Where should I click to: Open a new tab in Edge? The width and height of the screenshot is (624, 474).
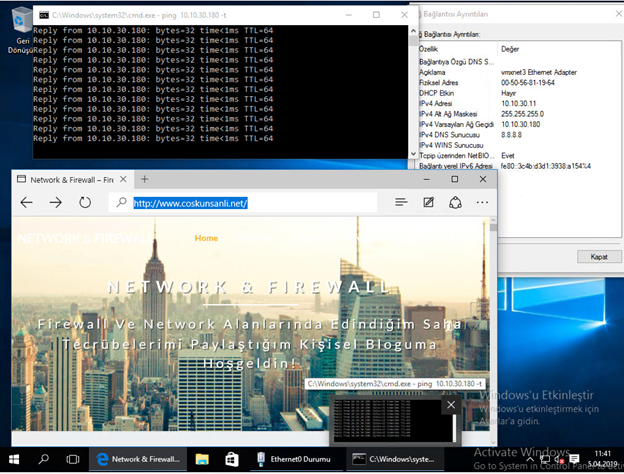click(144, 179)
